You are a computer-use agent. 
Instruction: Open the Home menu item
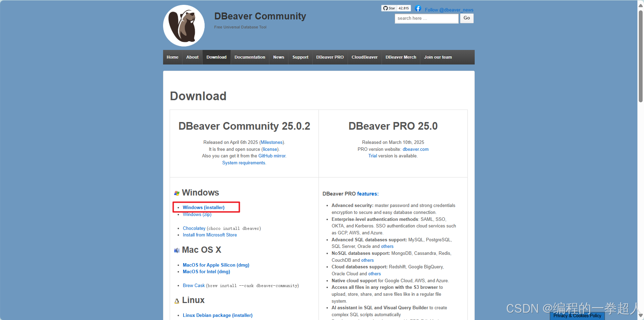172,57
